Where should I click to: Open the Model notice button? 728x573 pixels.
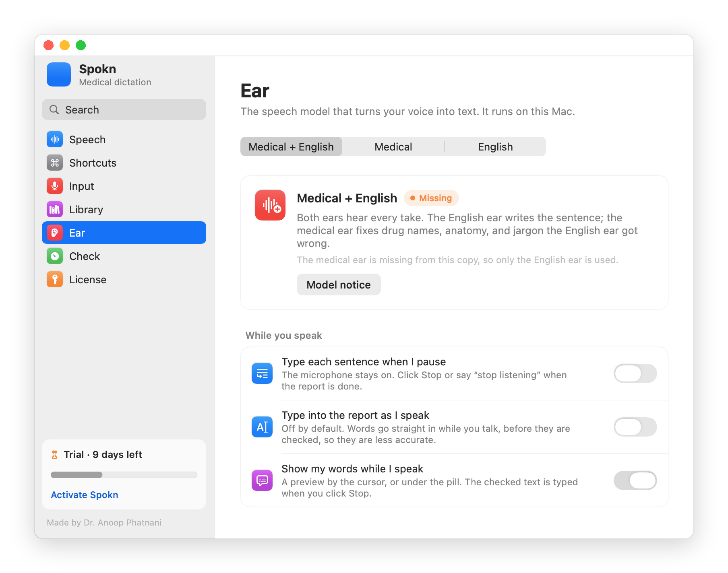[x=339, y=284]
